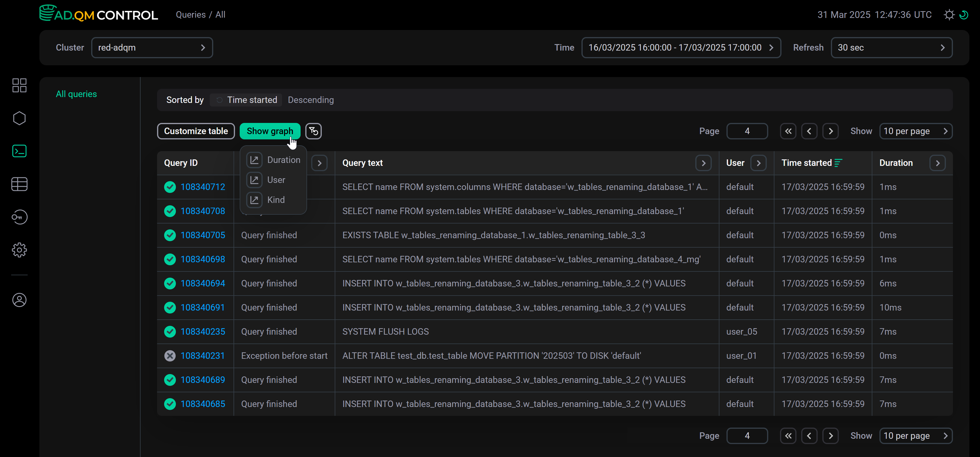The height and width of the screenshot is (457, 980).
Task: Click the key access icon in sidebar
Action: point(19,217)
